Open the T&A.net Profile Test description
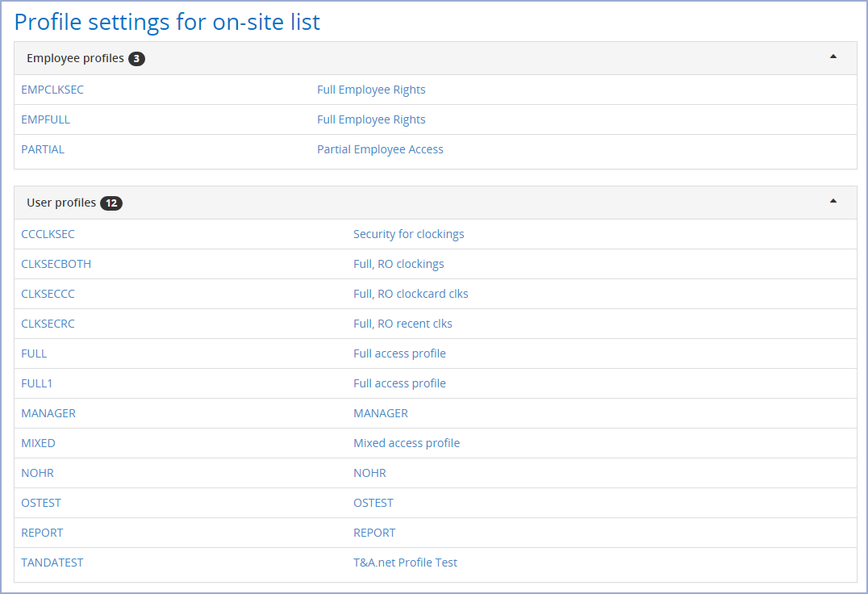Screen dimensions: 868x594 405,563
